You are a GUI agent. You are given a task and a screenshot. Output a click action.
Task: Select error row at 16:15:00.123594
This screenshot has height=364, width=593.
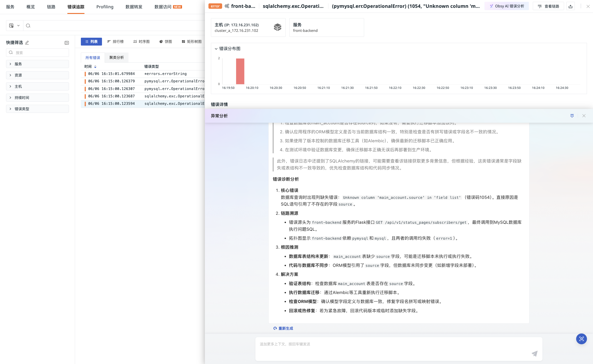coord(143,103)
